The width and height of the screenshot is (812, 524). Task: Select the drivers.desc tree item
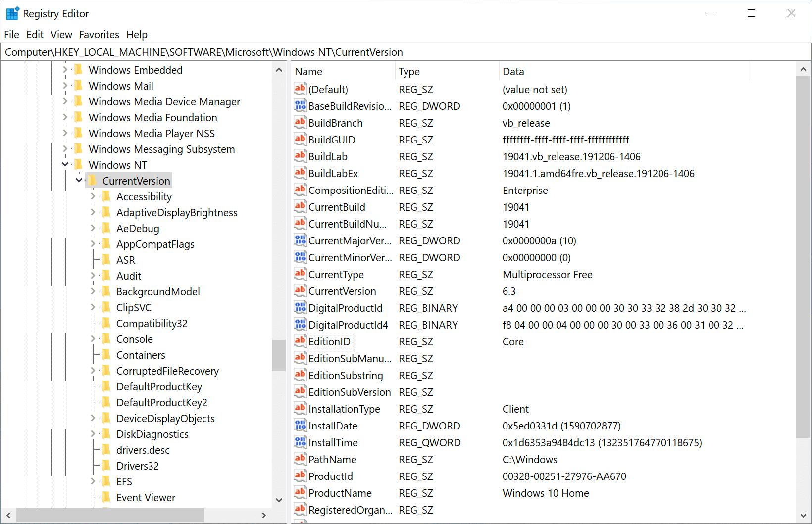[143, 450]
